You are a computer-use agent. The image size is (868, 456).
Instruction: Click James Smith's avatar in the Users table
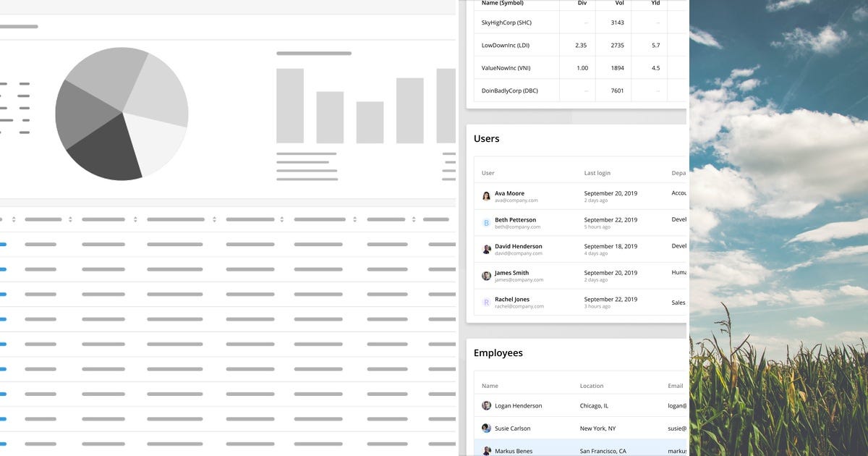pyautogui.click(x=486, y=276)
